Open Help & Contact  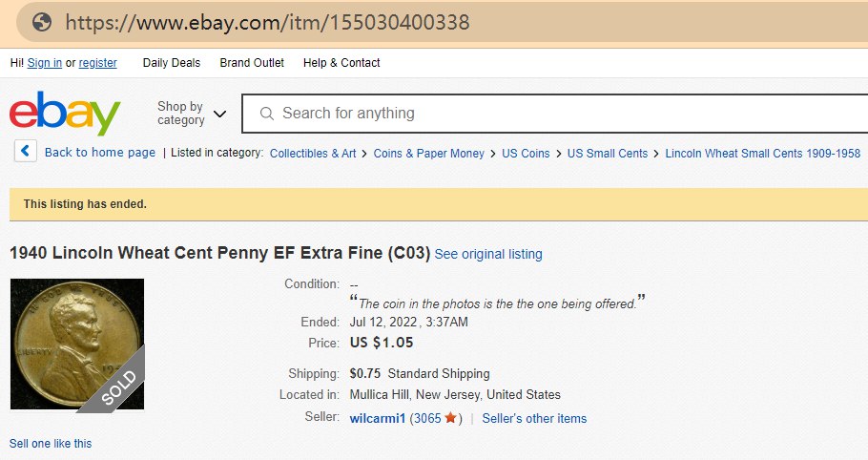pos(341,63)
